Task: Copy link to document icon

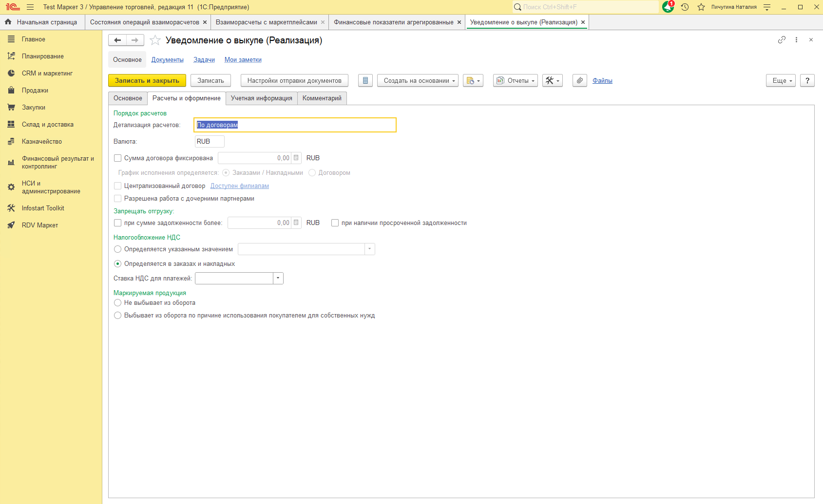Action: [782, 40]
